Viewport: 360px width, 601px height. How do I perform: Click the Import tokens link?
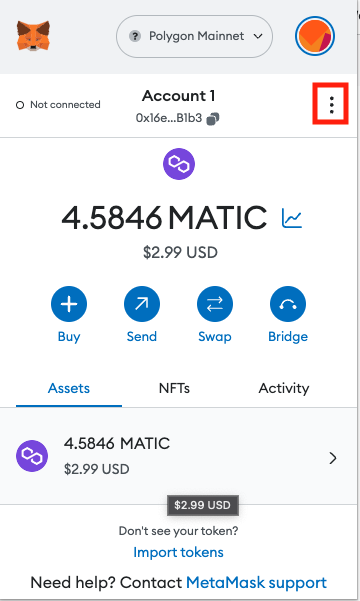(x=178, y=552)
